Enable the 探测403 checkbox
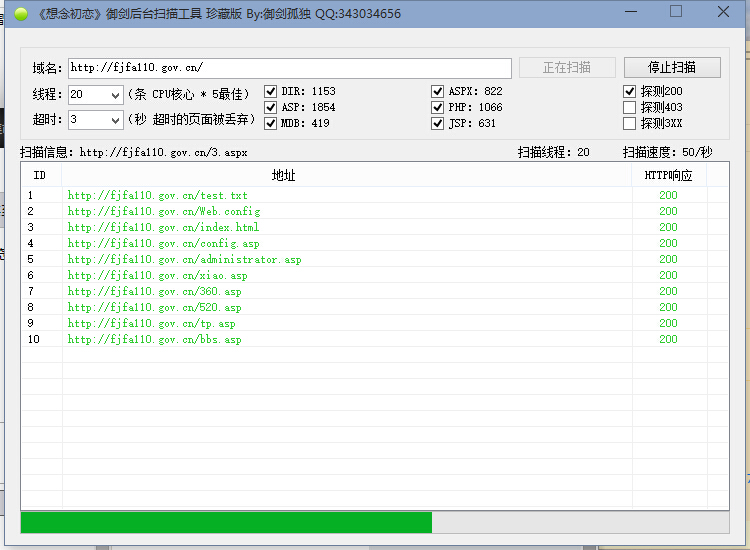The image size is (750, 550). click(629, 107)
